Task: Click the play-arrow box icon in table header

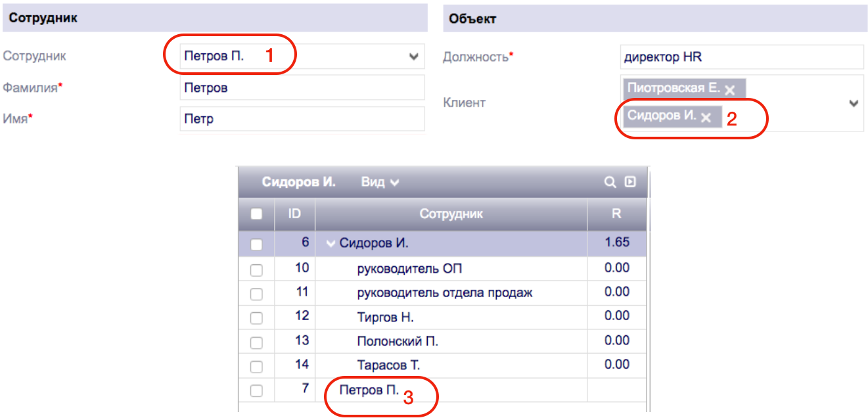Action: pos(630,182)
